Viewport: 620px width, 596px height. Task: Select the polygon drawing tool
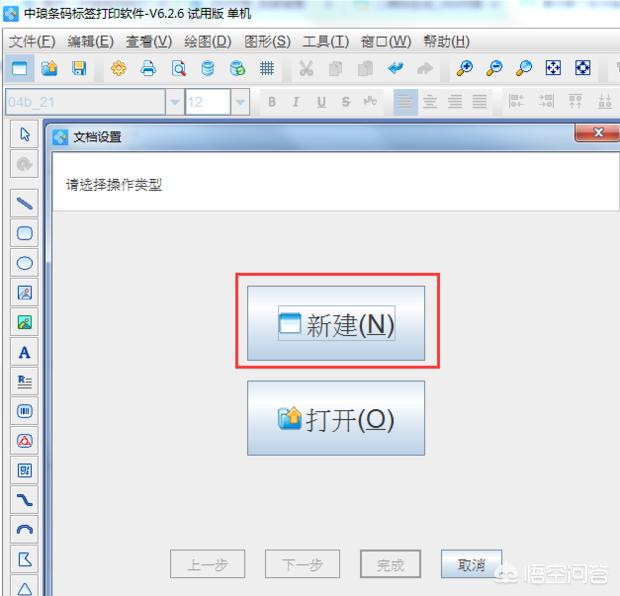25,560
